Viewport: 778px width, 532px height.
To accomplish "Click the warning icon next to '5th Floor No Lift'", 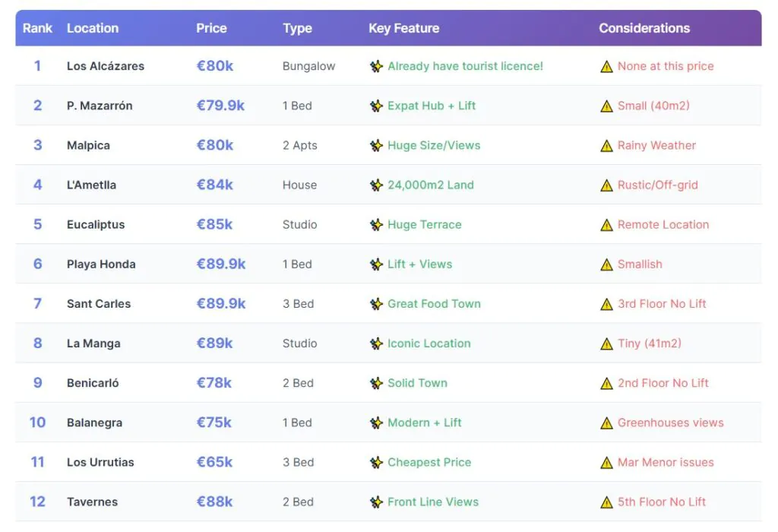I will [x=606, y=502].
